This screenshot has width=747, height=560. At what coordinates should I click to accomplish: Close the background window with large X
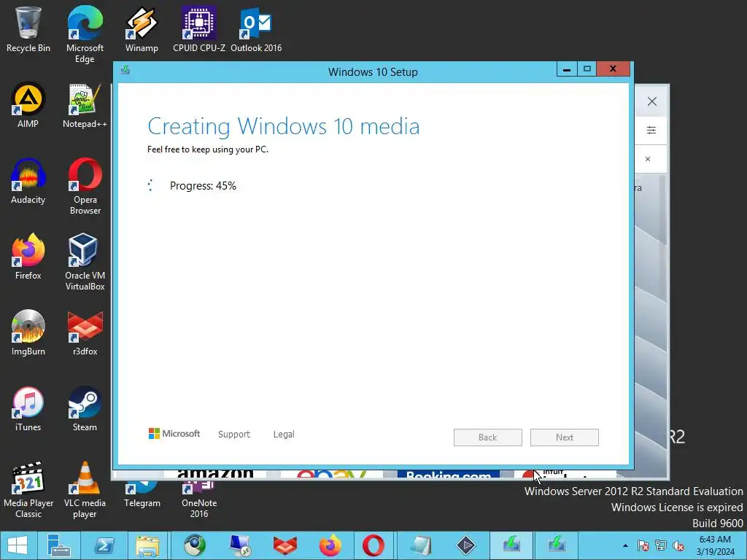652,101
